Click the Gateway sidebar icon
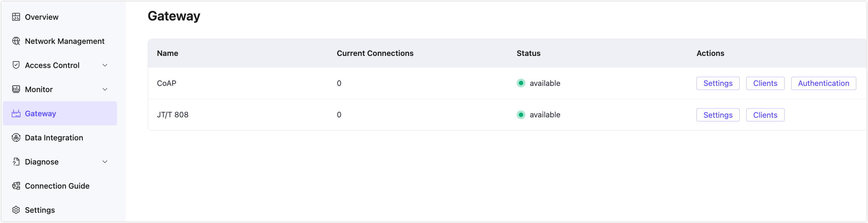 [x=16, y=113]
